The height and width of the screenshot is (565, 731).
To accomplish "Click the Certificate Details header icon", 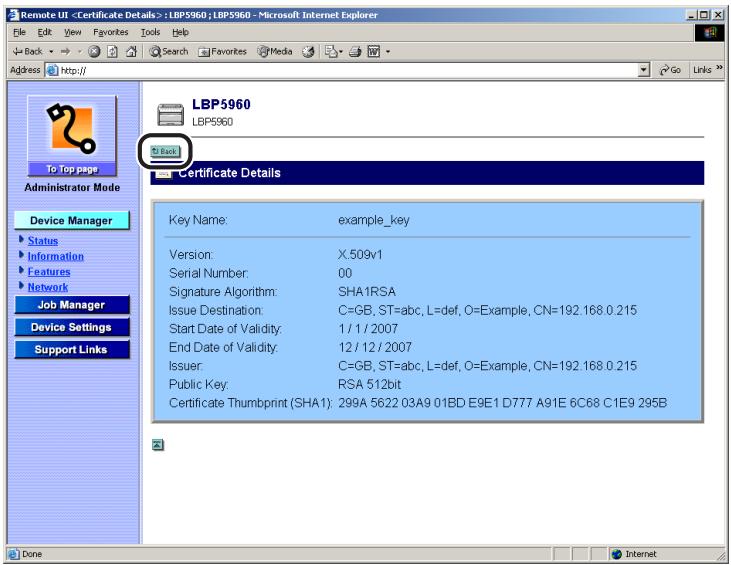I will click(163, 174).
